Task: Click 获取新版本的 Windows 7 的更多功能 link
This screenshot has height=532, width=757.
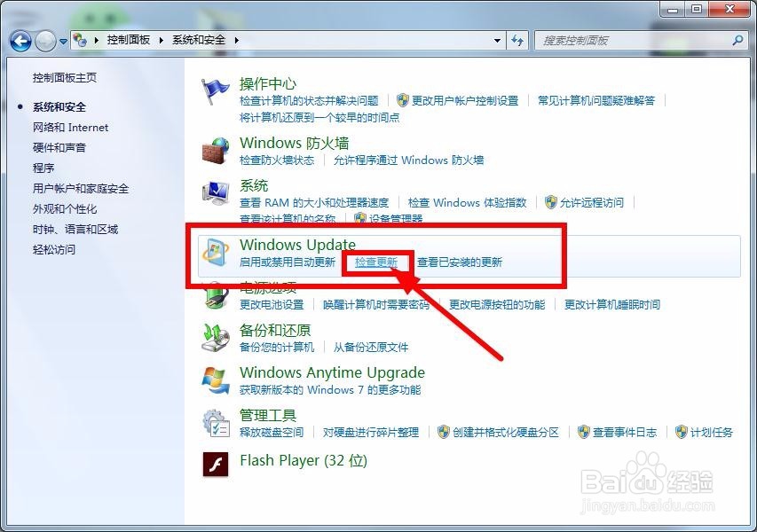Action: 330,389
